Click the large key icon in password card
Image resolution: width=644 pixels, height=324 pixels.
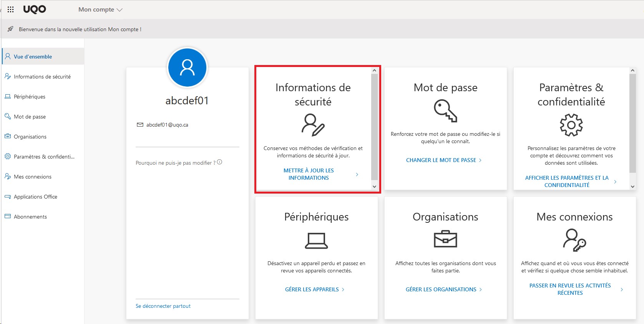tap(445, 111)
